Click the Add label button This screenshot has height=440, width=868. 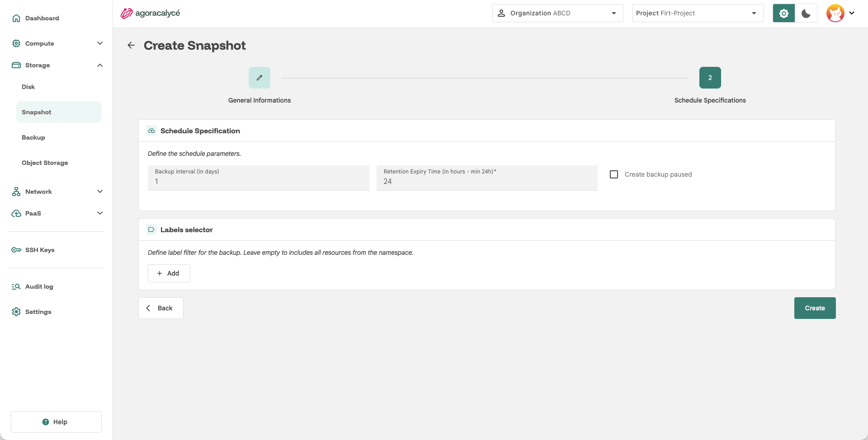coord(169,273)
